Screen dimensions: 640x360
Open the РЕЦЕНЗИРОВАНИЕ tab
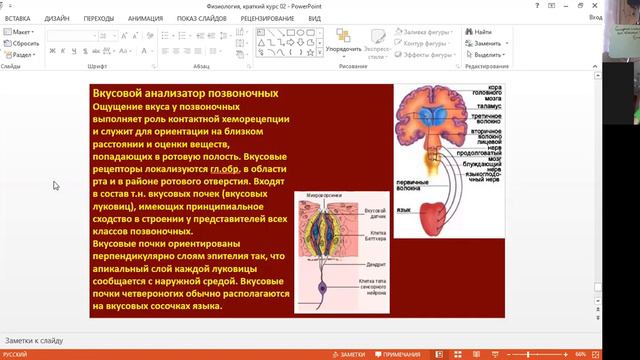pyautogui.click(x=267, y=18)
